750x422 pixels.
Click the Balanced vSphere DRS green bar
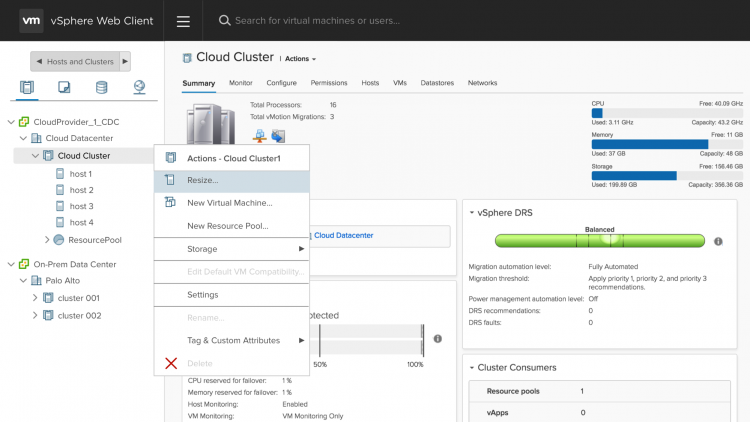point(600,241)
